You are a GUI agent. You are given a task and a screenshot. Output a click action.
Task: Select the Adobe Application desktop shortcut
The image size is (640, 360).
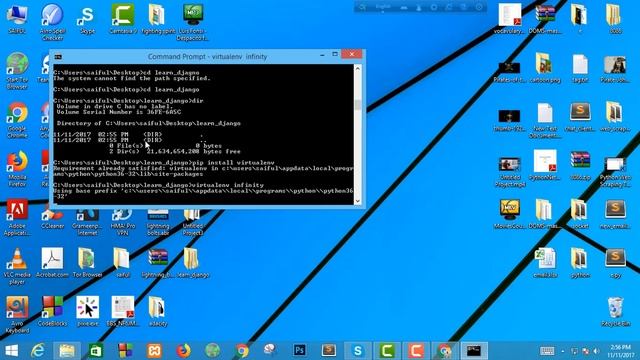(17, 217)
